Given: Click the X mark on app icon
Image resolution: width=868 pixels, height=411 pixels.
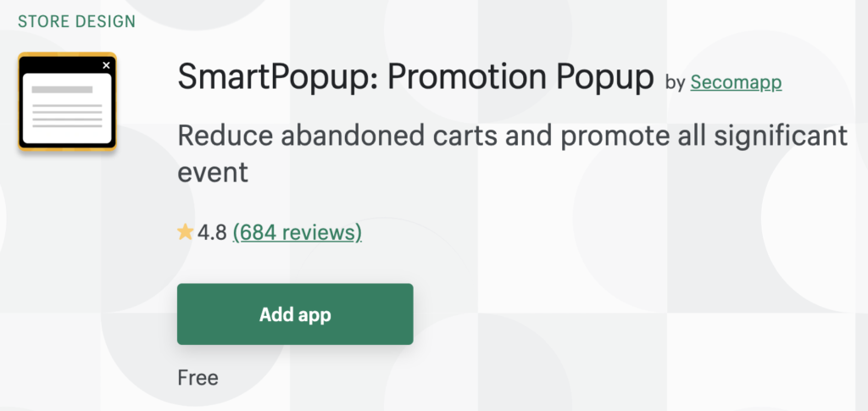Looking at the screenshot, I should click(106, 65).
